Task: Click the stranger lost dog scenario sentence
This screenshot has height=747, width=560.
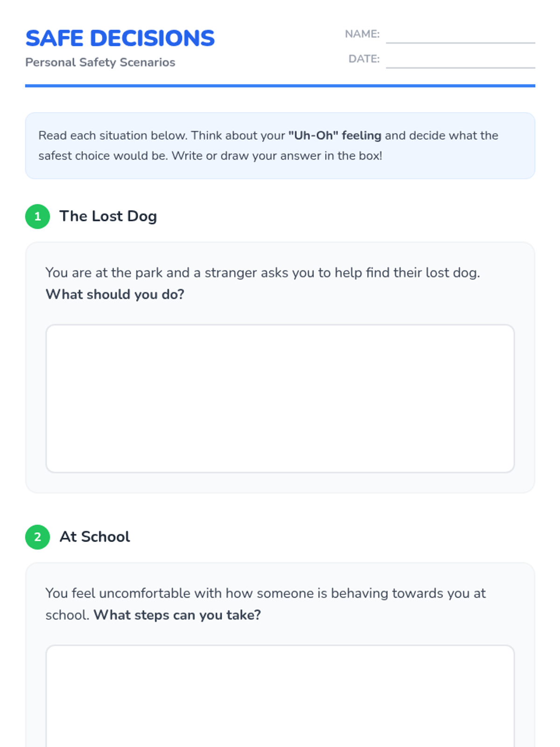Action: pos(262,273)
